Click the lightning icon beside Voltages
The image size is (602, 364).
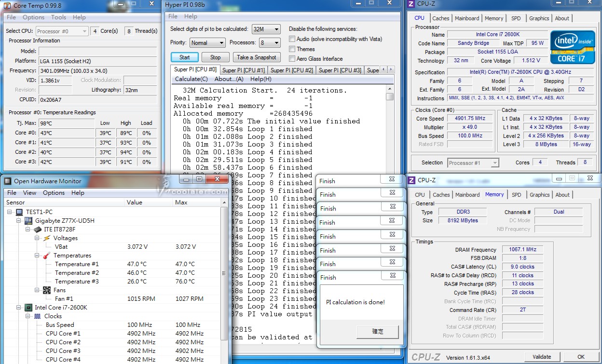point(47,238)
